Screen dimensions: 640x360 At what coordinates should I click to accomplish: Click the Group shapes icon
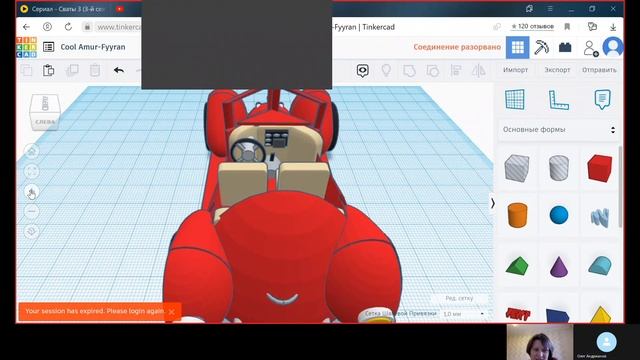(409, 71)
